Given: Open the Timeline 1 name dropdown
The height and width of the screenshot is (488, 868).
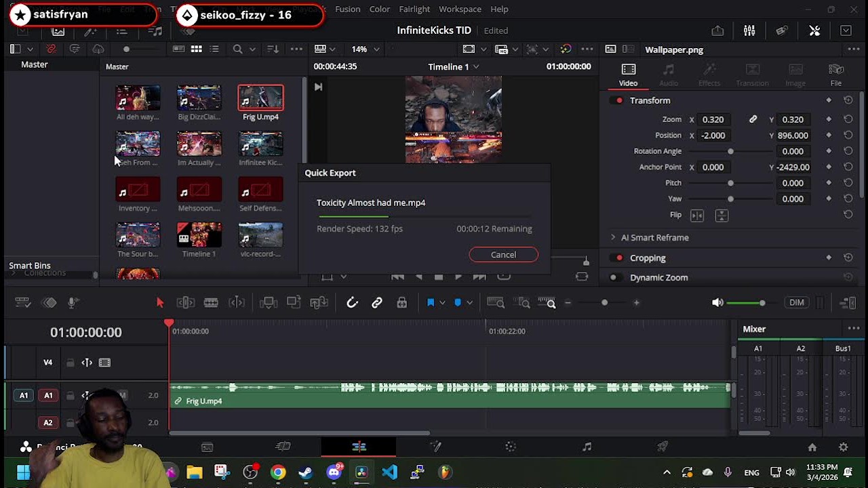Looking at the screenshot, I should point(454,66).
